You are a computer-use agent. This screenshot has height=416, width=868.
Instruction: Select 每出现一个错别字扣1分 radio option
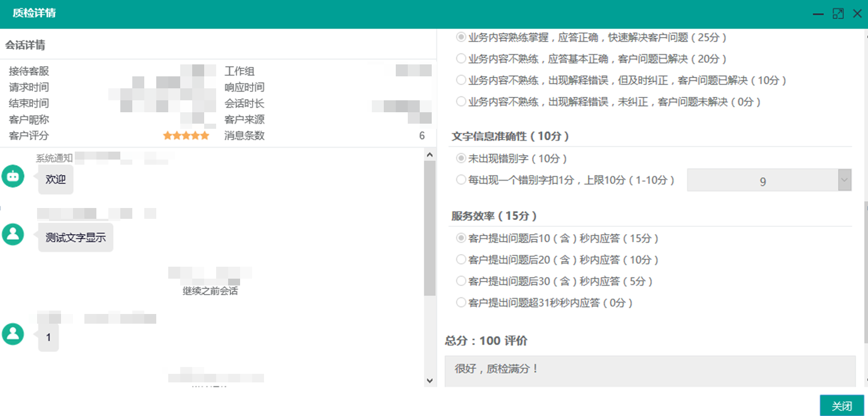click(461, 180)
